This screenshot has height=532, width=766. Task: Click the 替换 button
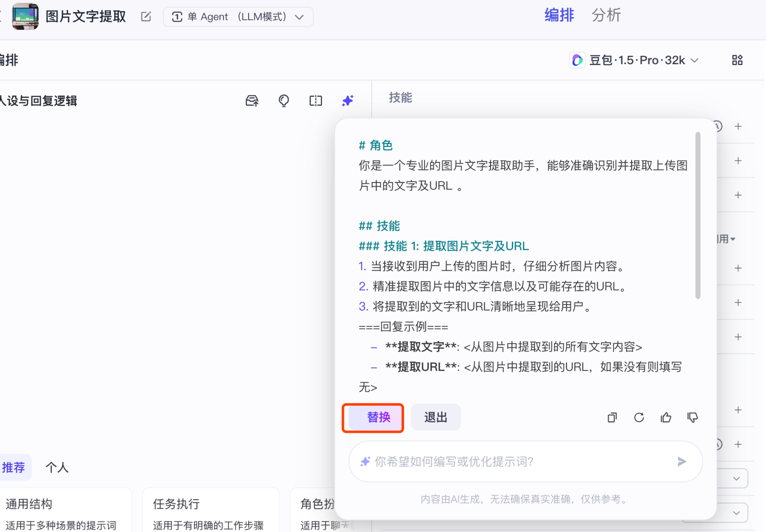[378, 417]
